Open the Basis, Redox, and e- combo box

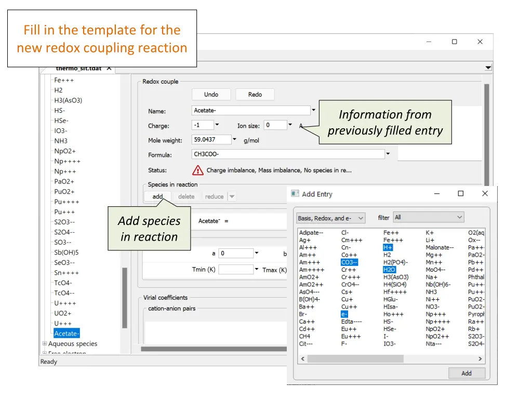[x=331, y=218]
